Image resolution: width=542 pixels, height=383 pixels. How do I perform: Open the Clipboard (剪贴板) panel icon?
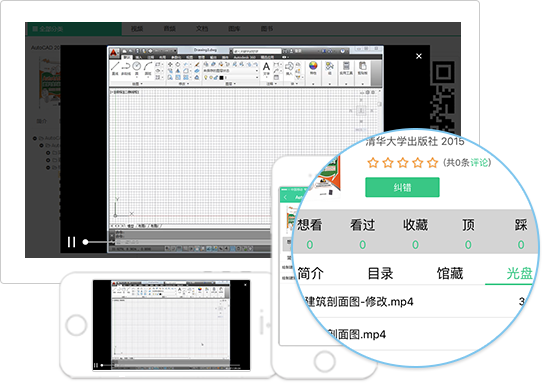click(362, 68)
